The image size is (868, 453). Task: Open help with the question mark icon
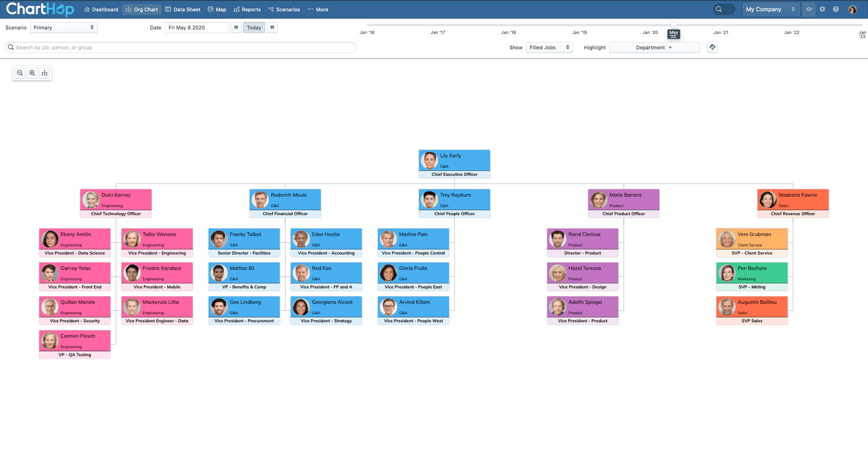836,9
